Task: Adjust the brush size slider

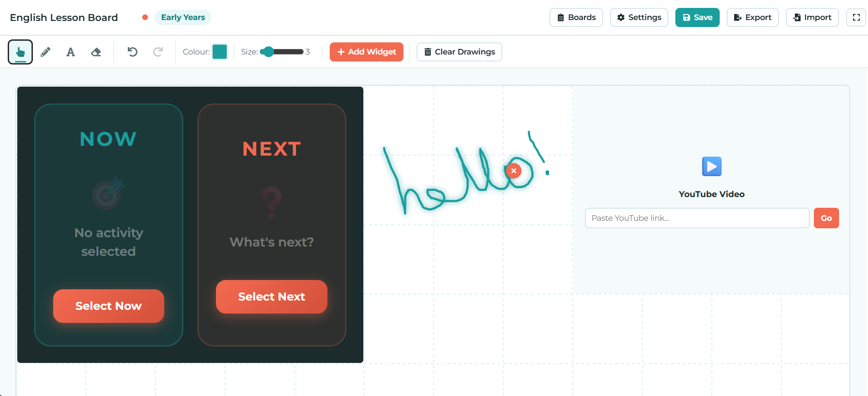Action: [x=282, y=52]
